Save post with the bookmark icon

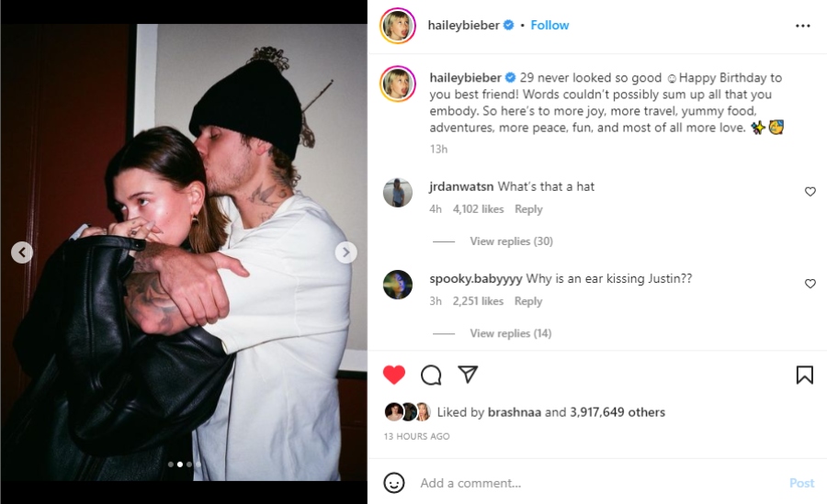(x=804, y=375)
